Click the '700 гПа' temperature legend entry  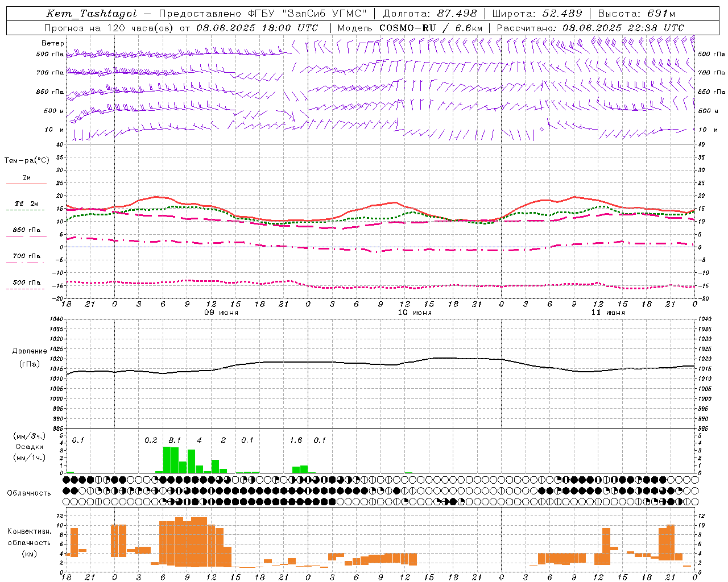26,256
